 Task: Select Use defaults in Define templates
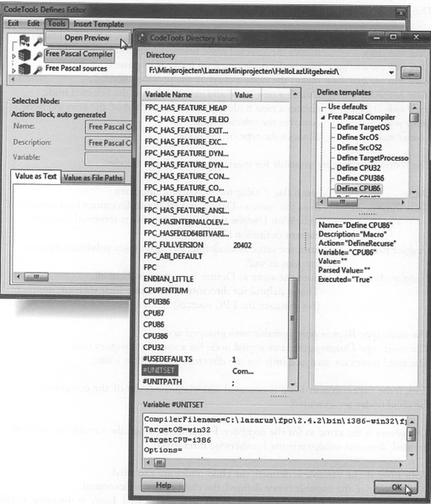pyautogui.click(x=348, y=107)
